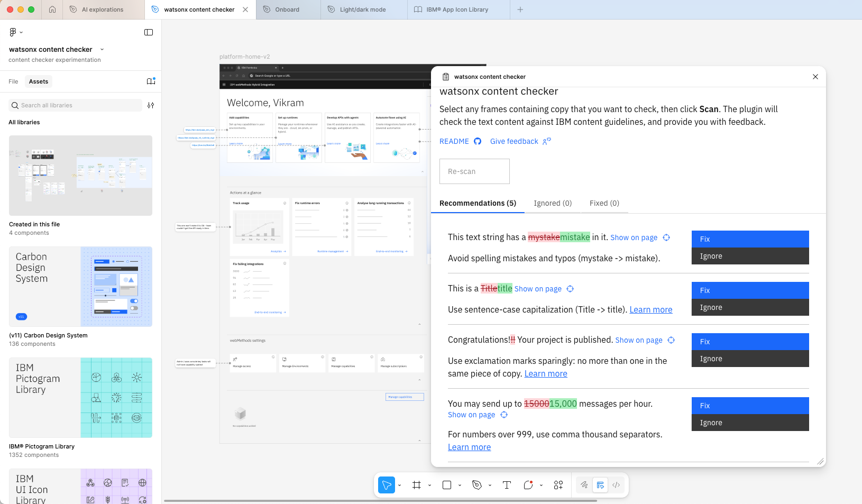This screenshot has width=862, height=504.
Task: Expand shape tool options chevron
Action: point(460,485)
